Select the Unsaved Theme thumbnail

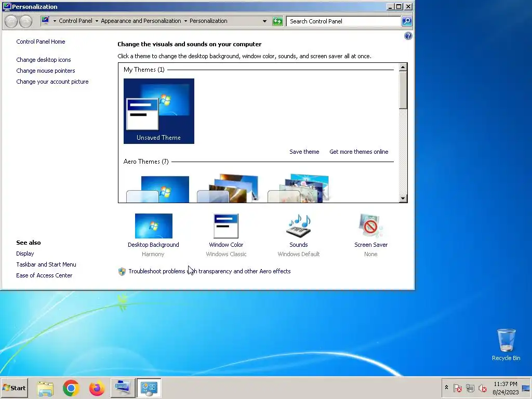159,111
